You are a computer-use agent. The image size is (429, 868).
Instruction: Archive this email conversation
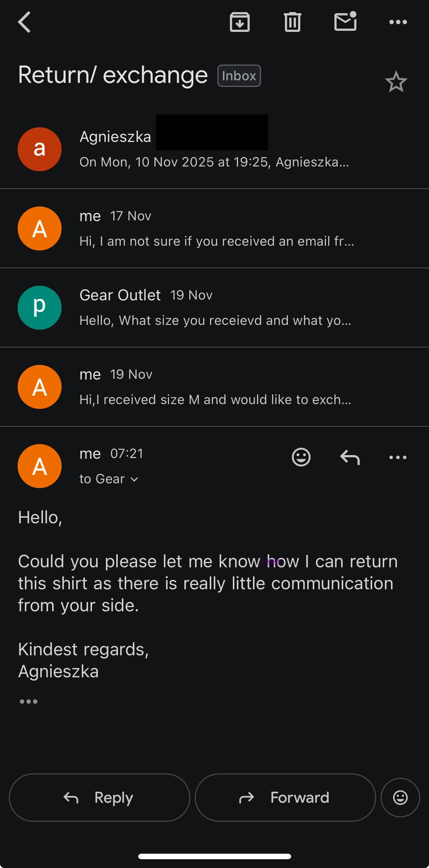pos(239,22)
